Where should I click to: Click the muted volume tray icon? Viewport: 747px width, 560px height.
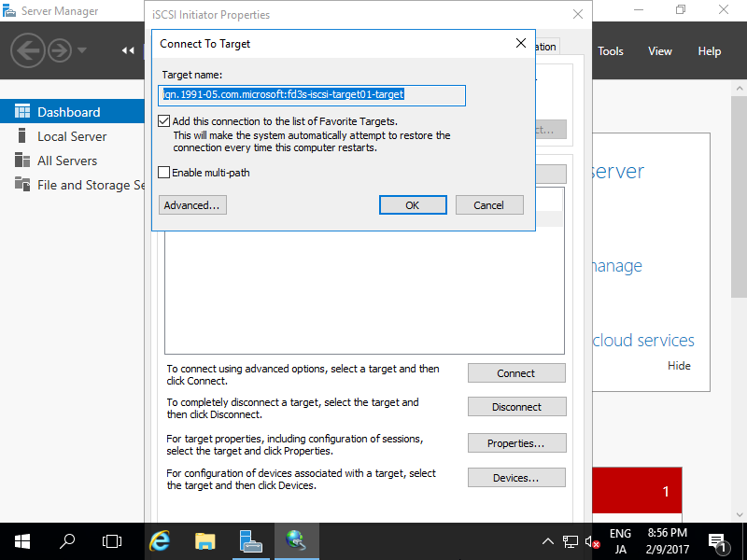592,541
